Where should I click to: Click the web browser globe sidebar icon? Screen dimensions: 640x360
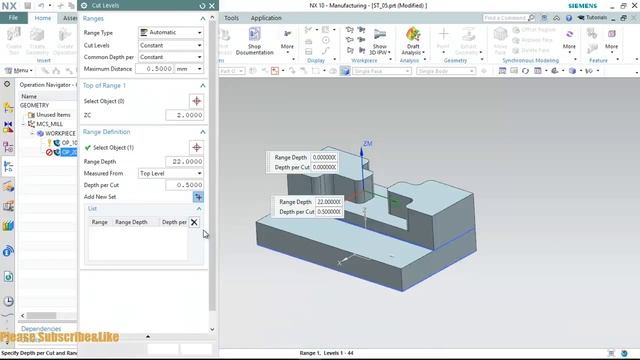coord(8,252)
